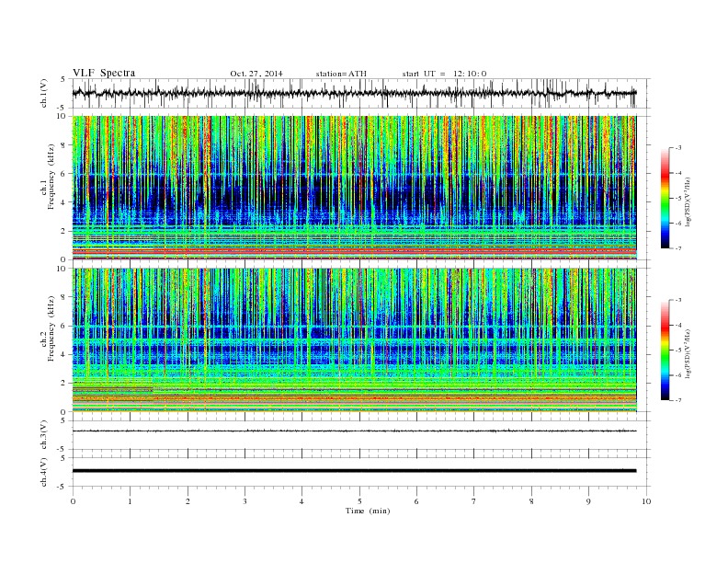Click the 'VLF Spectra' title text

coord(104,73)
